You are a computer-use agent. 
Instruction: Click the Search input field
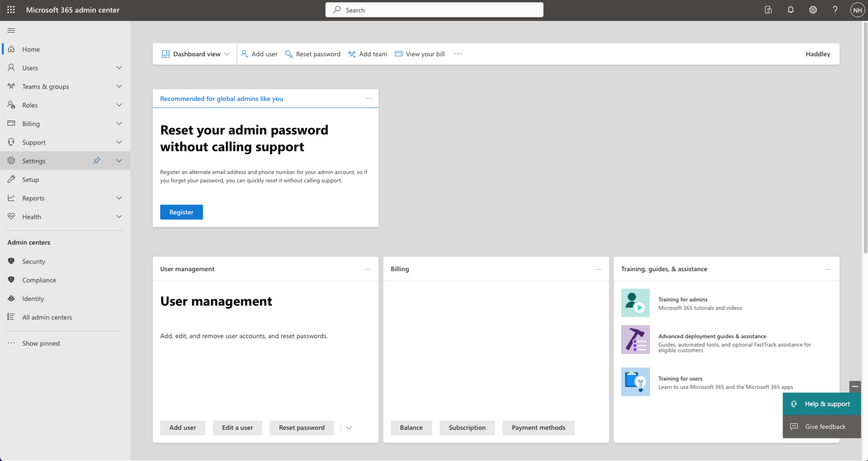click(434, 10)
